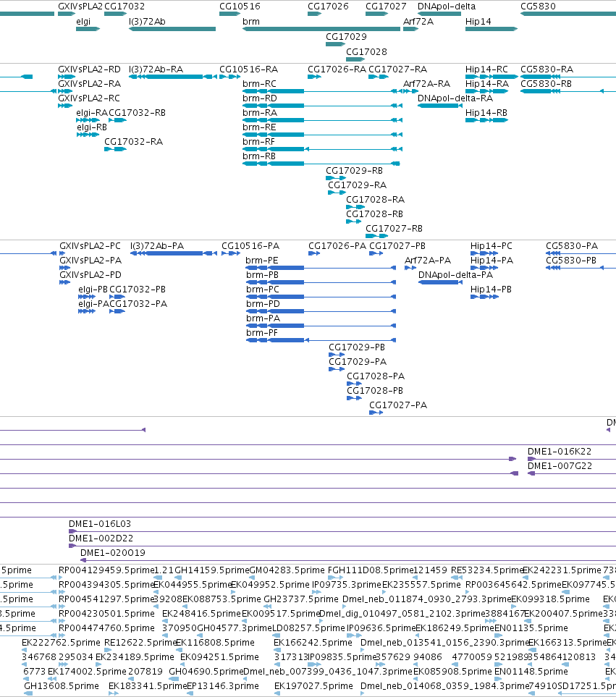Image resolution: width=616 pixels, height=697 pixels.
Task: Click the brm-RC transcript label
Action: (259, 83)
